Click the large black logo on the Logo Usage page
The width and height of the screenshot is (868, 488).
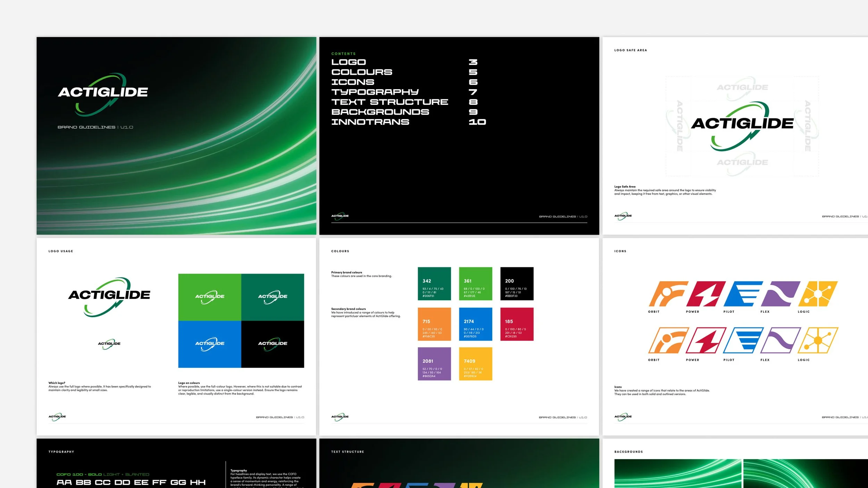[x=109, y=297]
